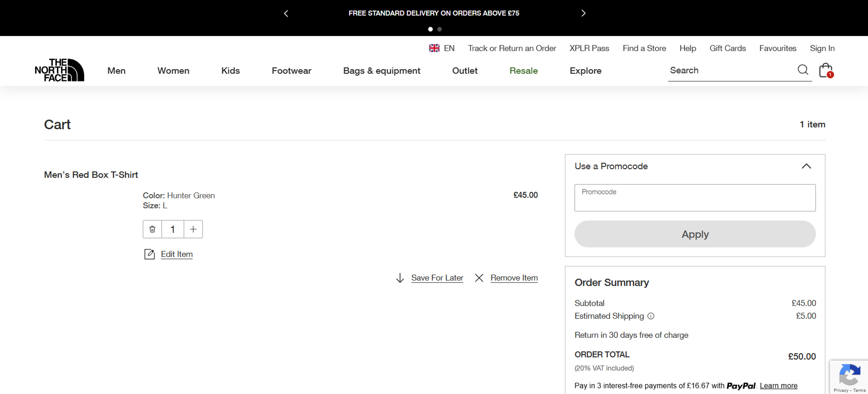Click the £45.00 item price
The height and width of the screenshot is (394, 868).
click(525, 195)
